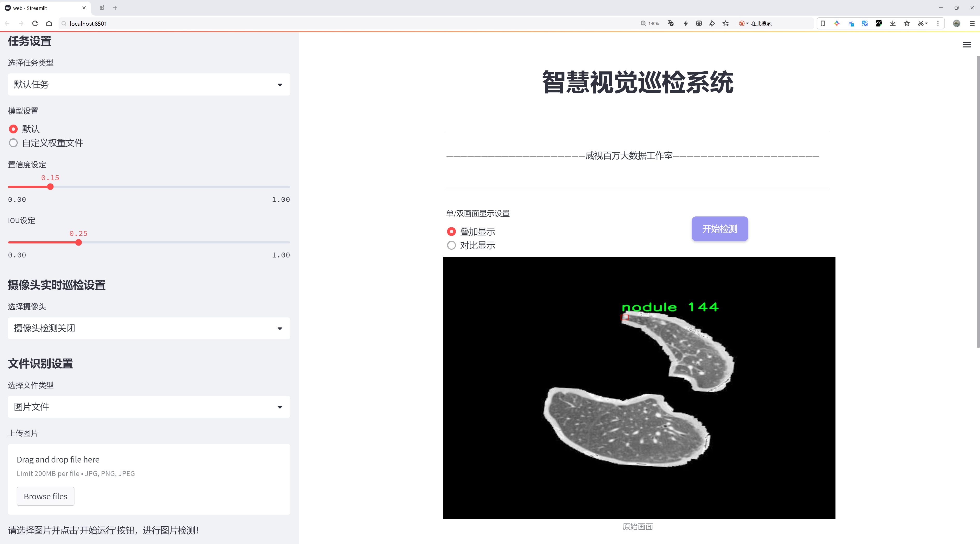Click the Drag and drop file here area
The height and width of the screenshot is (544, 980).
click(x=149, y=479)
